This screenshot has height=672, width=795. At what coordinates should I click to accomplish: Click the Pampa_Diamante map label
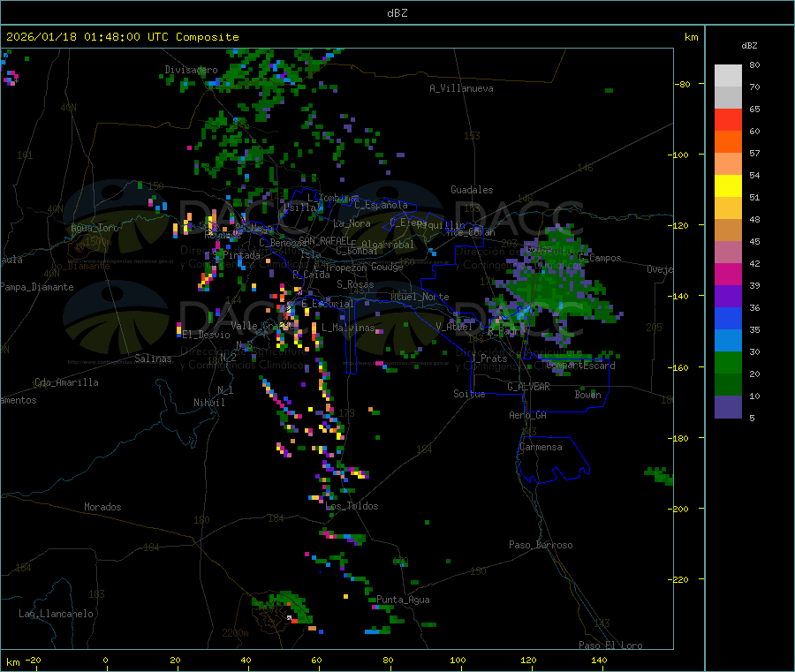pyautogui.click(x=37, y=287)
